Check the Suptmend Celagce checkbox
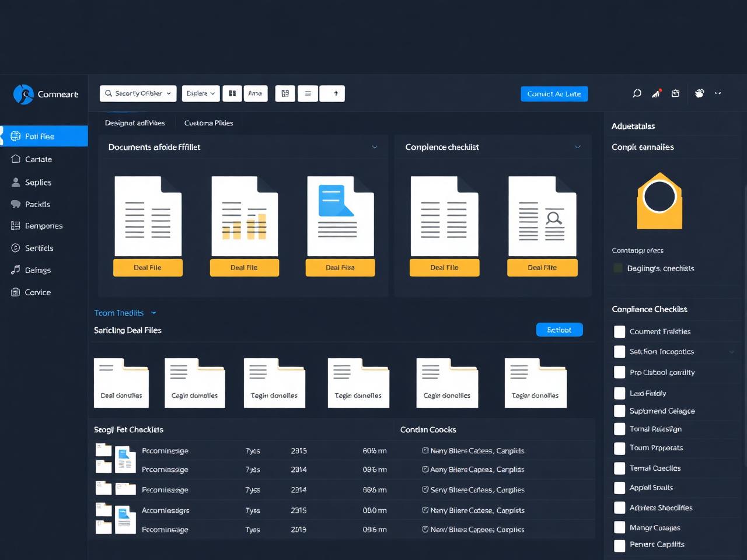The height and width of the screenshot is (560, 747). [620, 411]
